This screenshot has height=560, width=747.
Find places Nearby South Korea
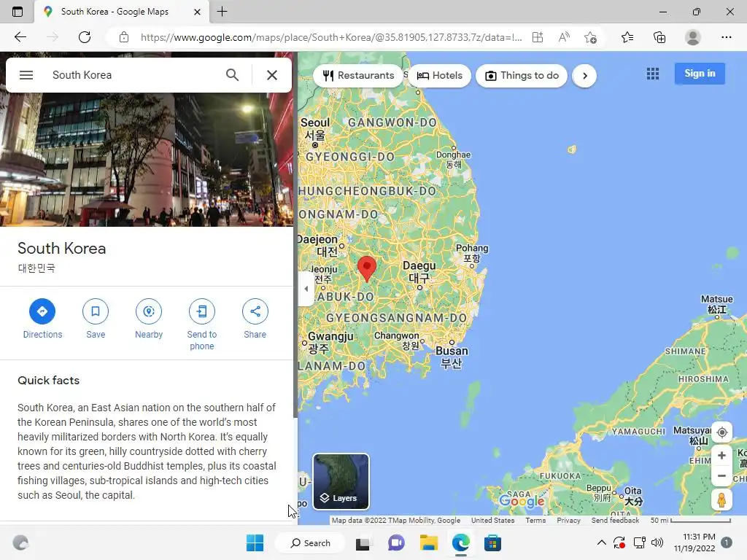pyautogui.click(x=149, y=319)
